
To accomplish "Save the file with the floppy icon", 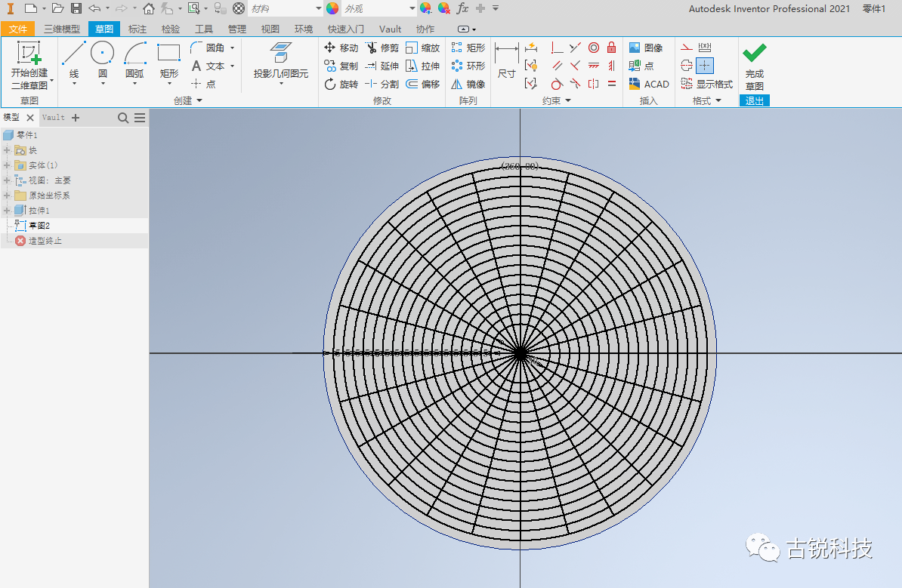I will coord(76,8).
